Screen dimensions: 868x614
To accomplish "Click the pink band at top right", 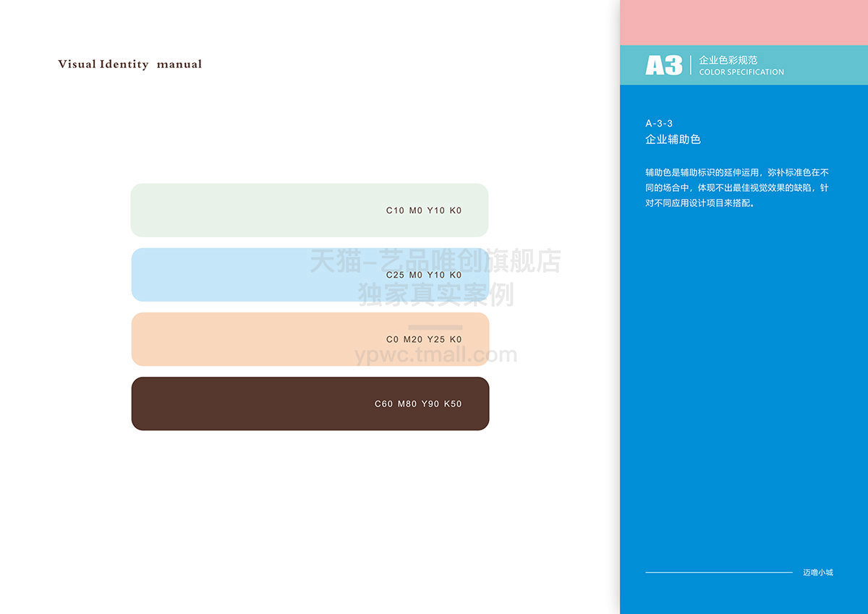I will 744,22.
